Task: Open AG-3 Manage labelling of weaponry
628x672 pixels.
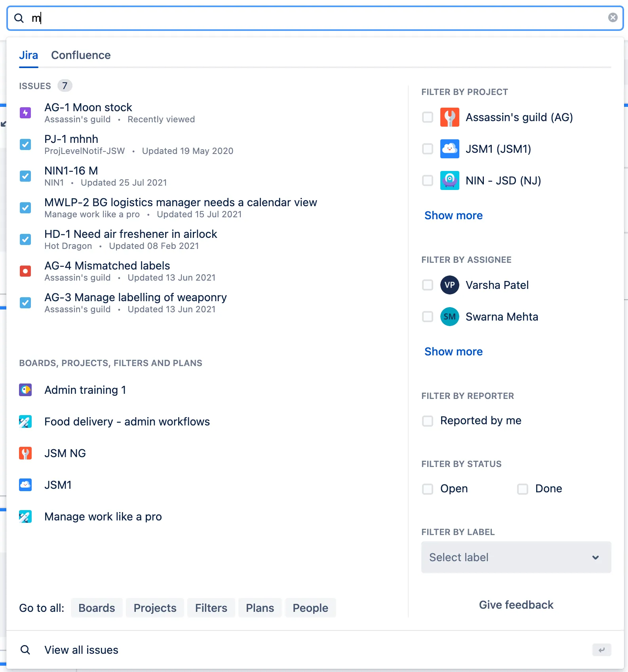Action: 135,297
